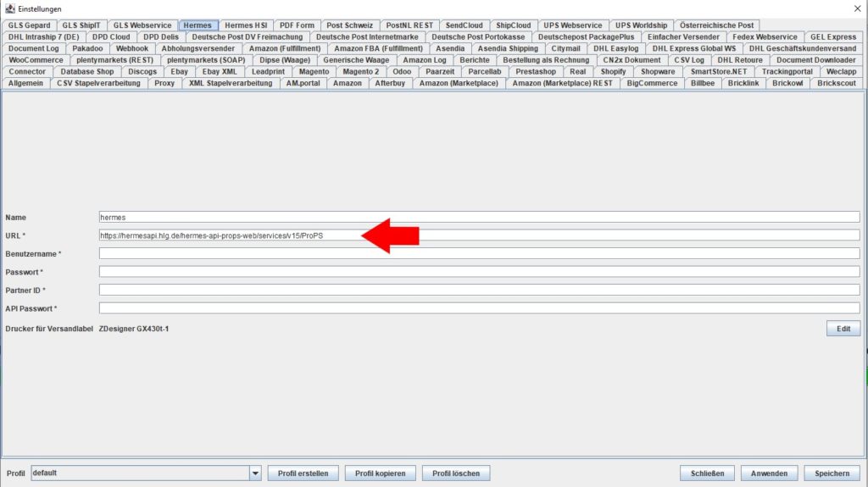Save settings with the Speichern button

pyautogui.click(x=832, y=473)
